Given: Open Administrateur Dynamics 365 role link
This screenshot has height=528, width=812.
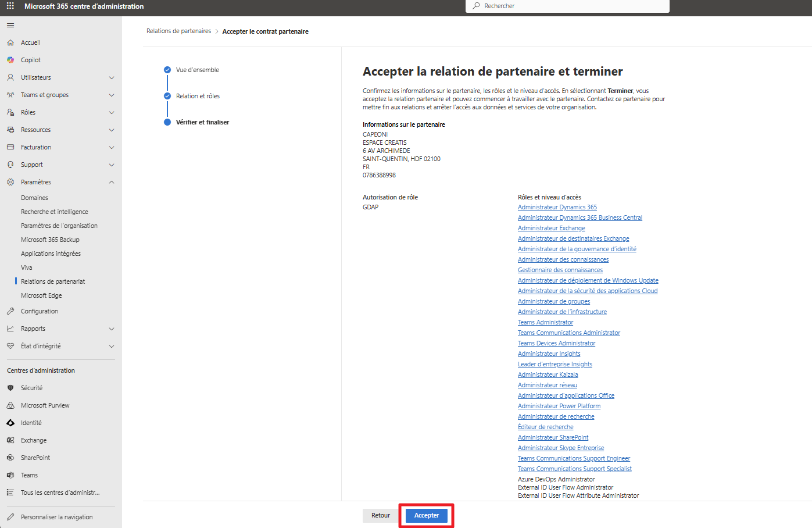Looking at the screenshot, I should click(557, 207).
